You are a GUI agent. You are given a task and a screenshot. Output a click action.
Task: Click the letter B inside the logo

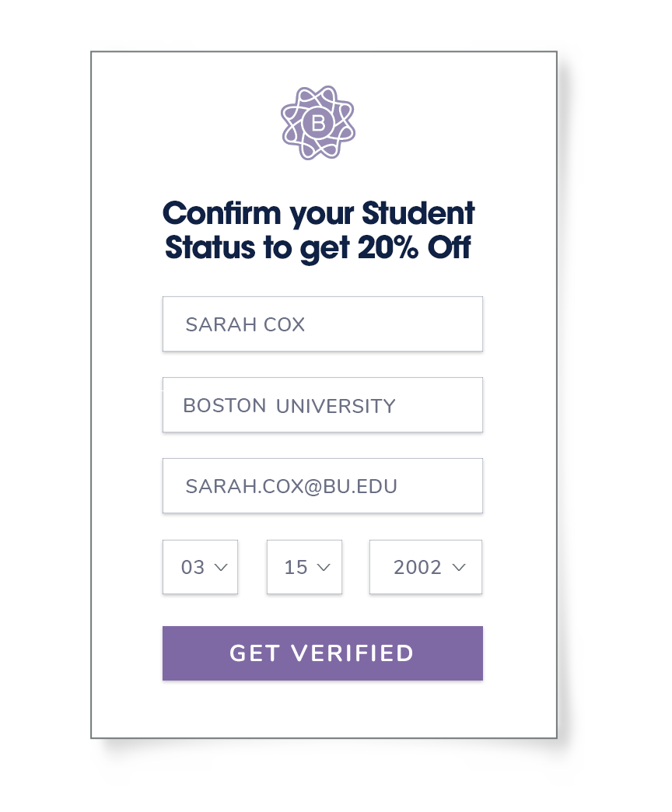[x=318, y=123]
